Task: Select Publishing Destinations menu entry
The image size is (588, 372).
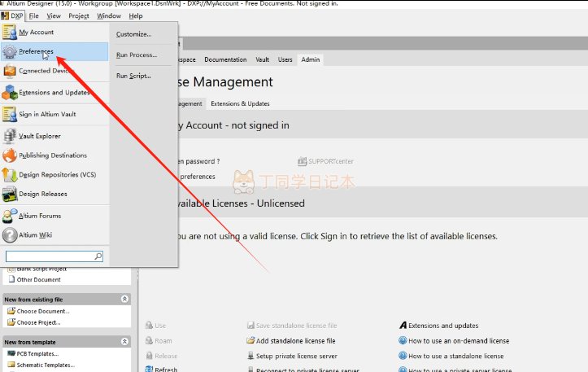Action: [54, 155]
